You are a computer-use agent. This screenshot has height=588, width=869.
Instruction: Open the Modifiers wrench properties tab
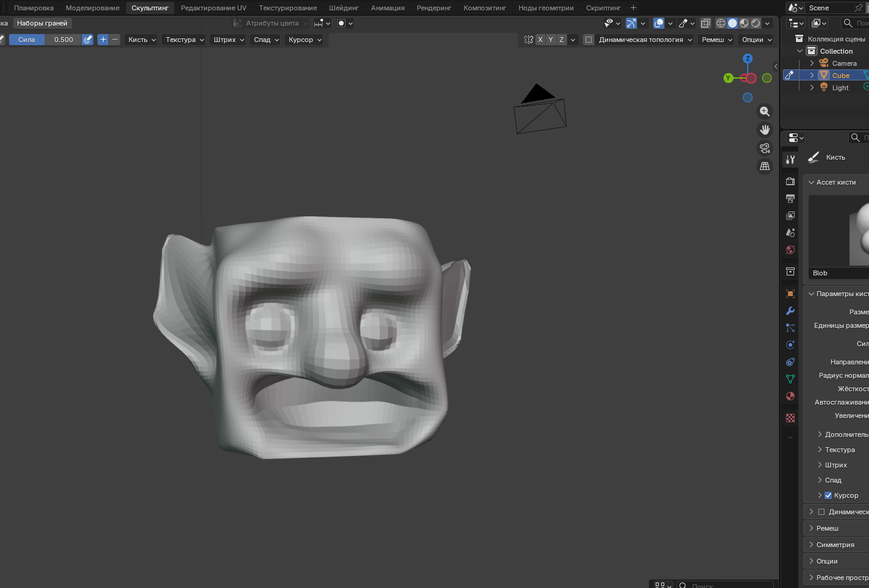[790, 311]
